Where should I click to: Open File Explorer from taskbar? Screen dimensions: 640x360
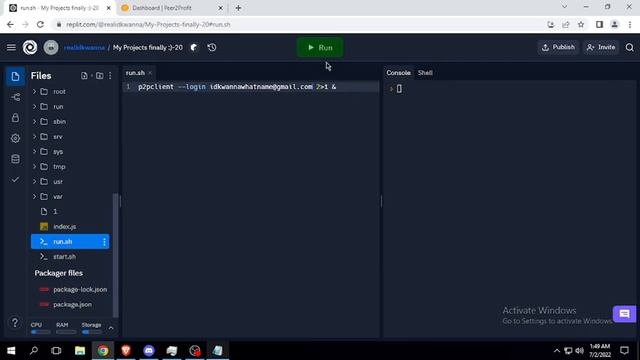[80, 351]
